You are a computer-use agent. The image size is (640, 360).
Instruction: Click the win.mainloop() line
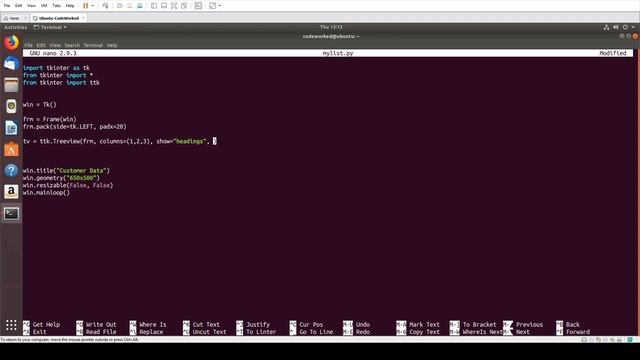46,193
